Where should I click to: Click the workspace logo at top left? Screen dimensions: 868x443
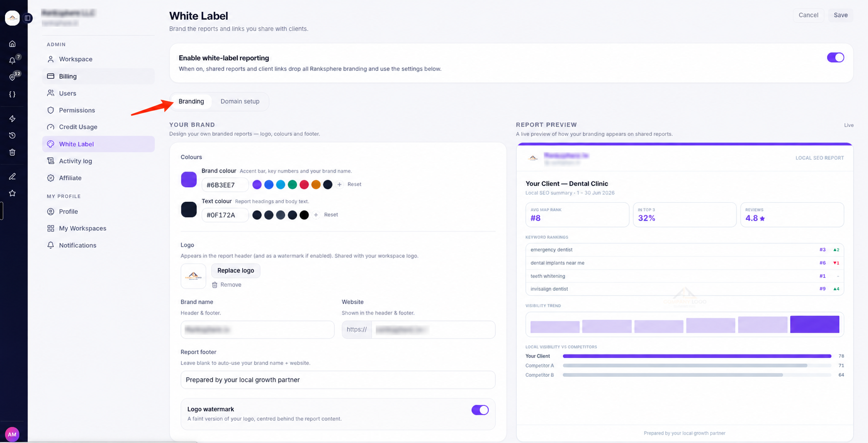(12, 18)
